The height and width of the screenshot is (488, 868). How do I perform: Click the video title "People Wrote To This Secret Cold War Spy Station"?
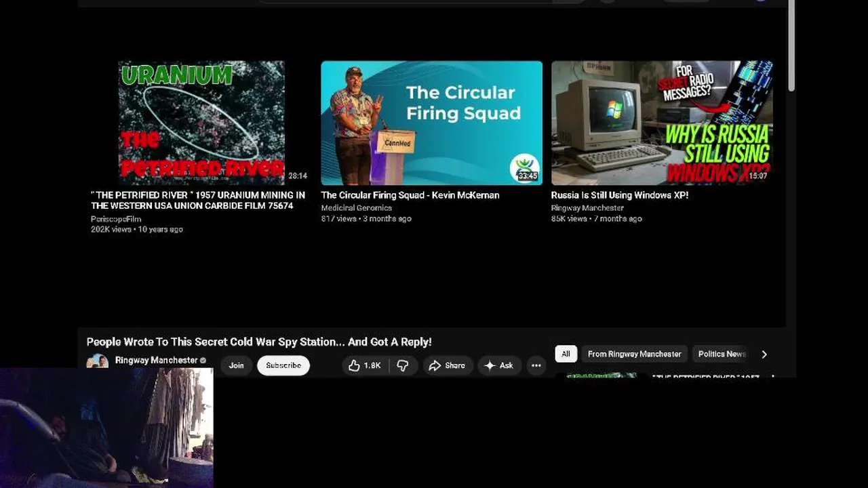[259, 342]
